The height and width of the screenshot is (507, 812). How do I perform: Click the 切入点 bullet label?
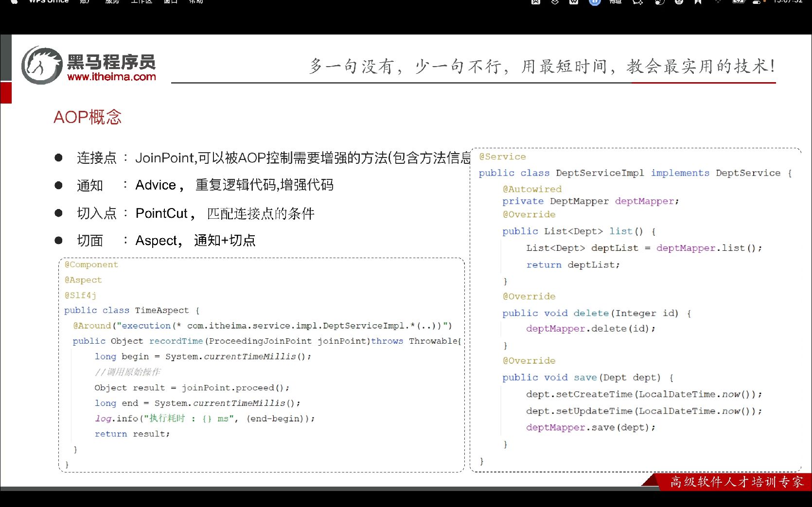tap(97, 213)
